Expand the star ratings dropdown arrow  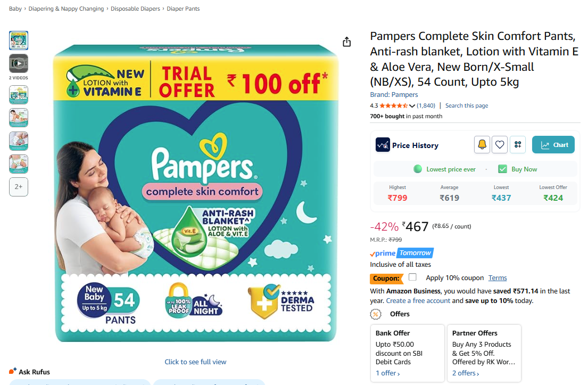[412, 106]
